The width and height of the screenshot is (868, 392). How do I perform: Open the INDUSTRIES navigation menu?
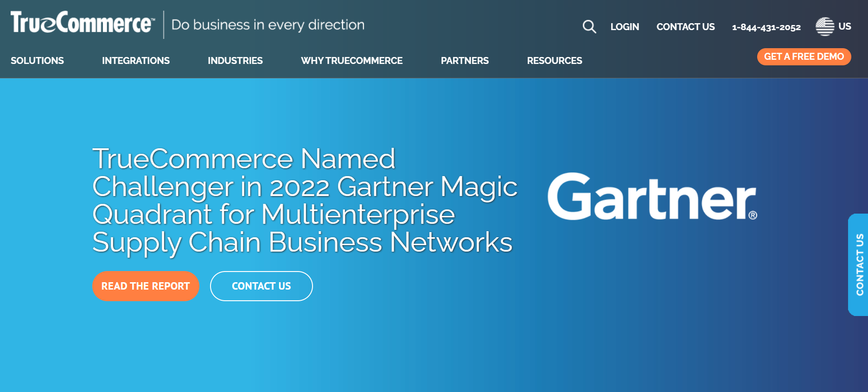tap(235, 61)
